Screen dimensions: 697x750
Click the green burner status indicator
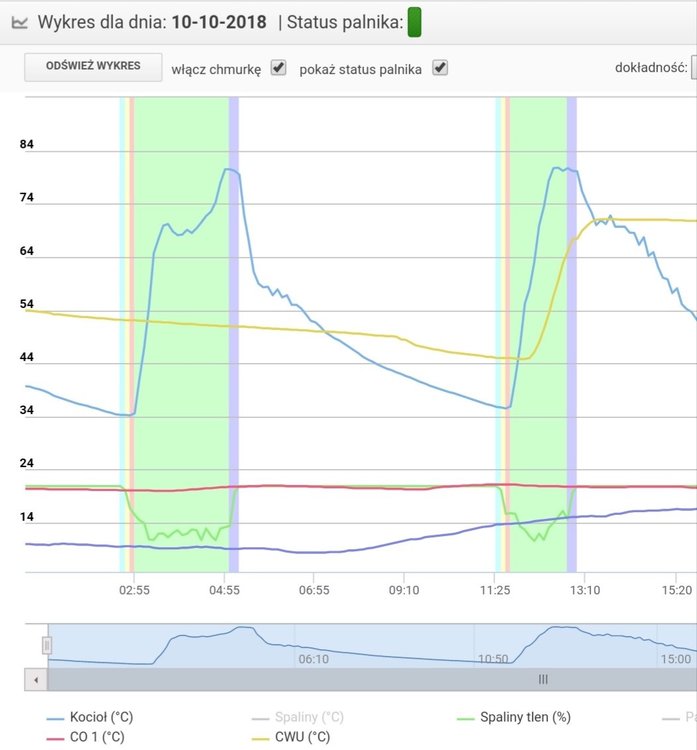coord(414,21)
